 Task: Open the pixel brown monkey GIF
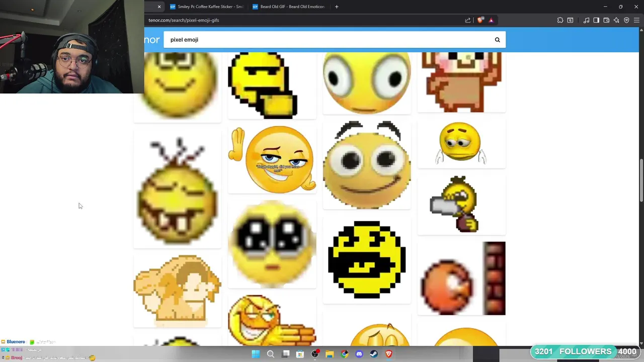(461, 82)
